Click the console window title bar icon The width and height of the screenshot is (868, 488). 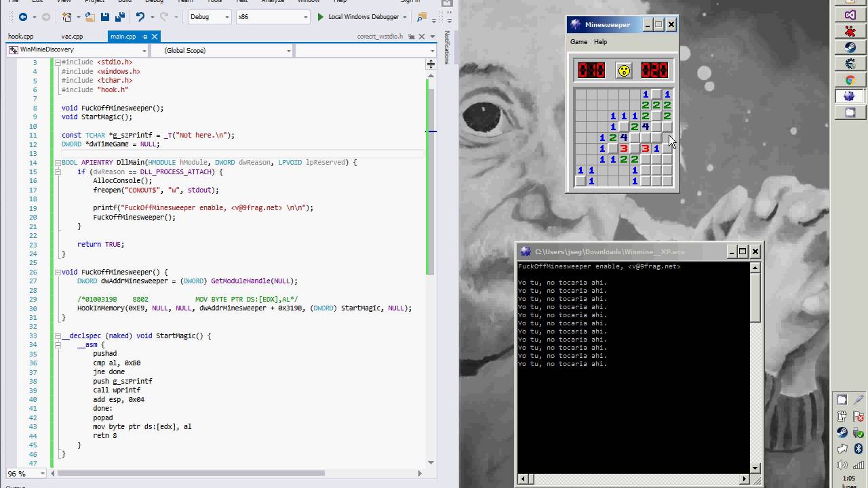tap(525, 251)
